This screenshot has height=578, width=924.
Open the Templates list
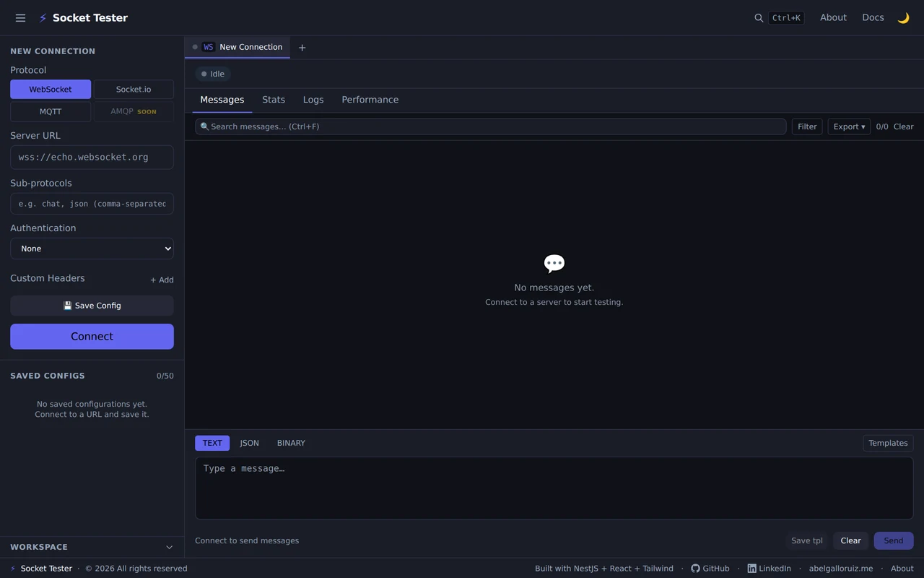point(888,443)
